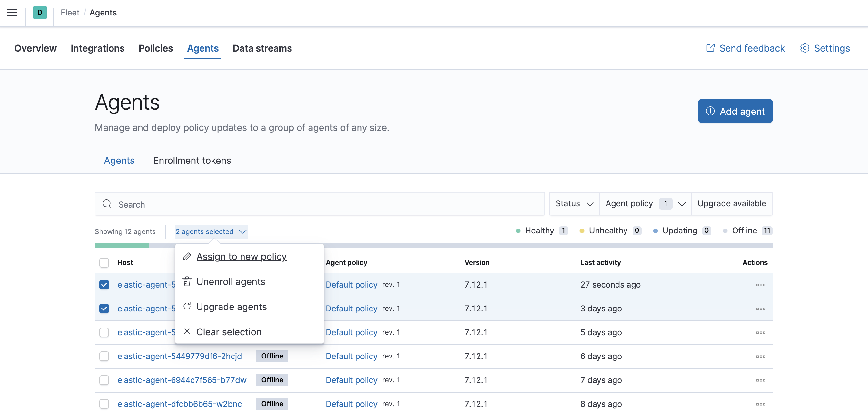Click the pencil icon next to Assign to new policy
This screenshot has width=868, height=412.
(187, 256)
